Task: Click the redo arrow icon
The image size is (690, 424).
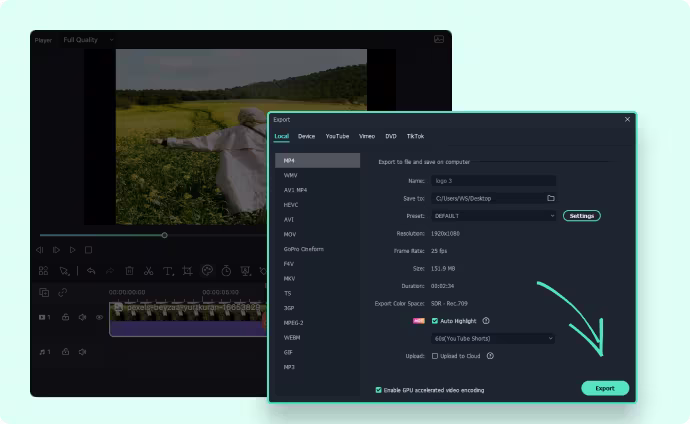Action: tap(110, 271)
